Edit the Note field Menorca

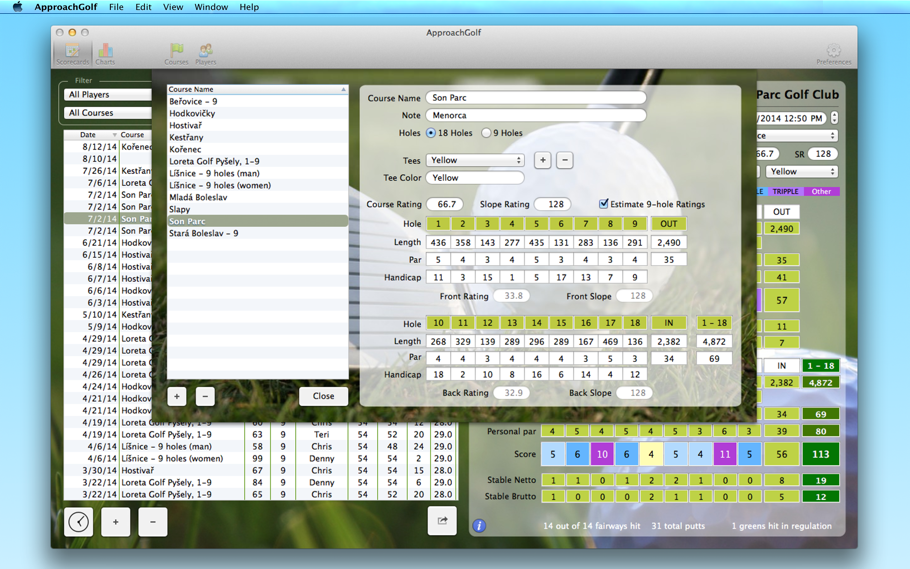536,115
